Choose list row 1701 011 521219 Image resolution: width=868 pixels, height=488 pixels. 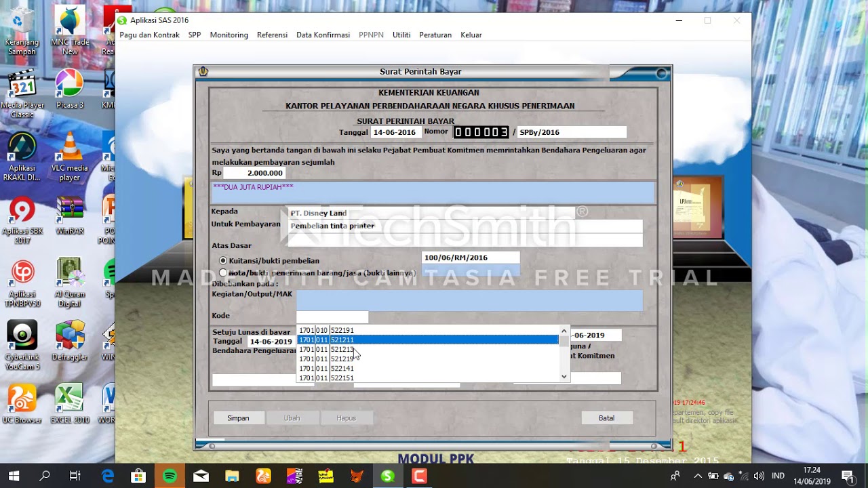point(428,359)
